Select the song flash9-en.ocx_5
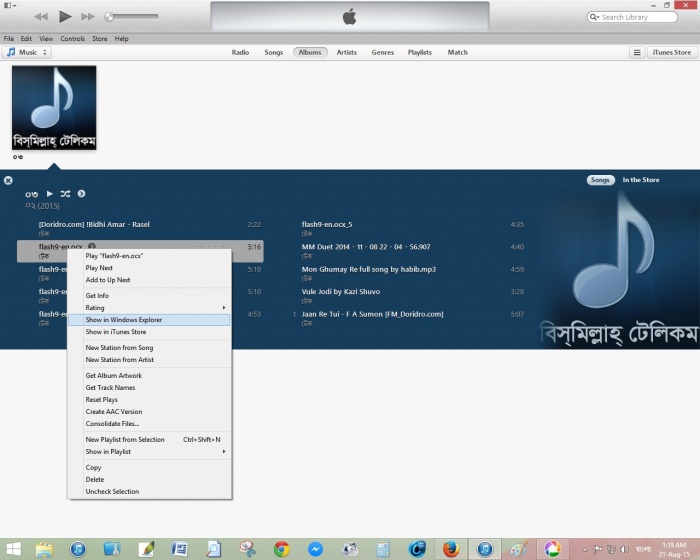Screen dimensions: 700x560 click(x=404, y=229)
